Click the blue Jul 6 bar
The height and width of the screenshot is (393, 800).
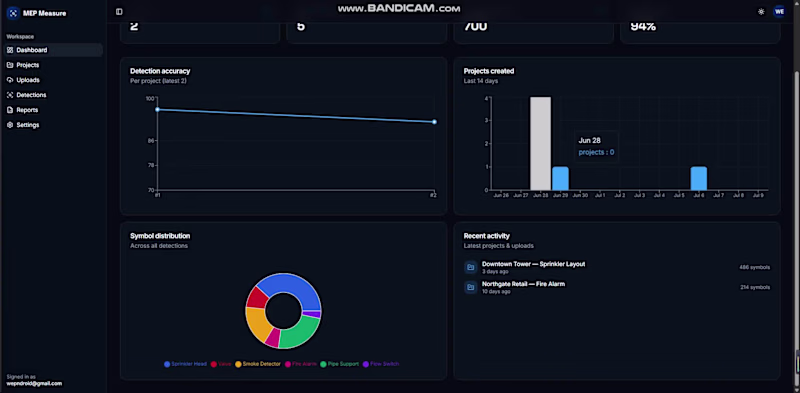tap(699, 178)
